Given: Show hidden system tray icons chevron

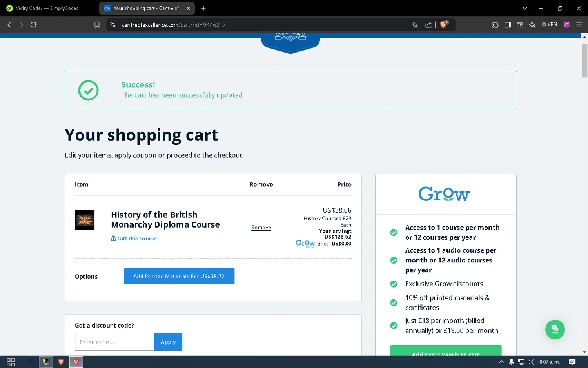Looking at the screenshot, I should tap(501, 362).
